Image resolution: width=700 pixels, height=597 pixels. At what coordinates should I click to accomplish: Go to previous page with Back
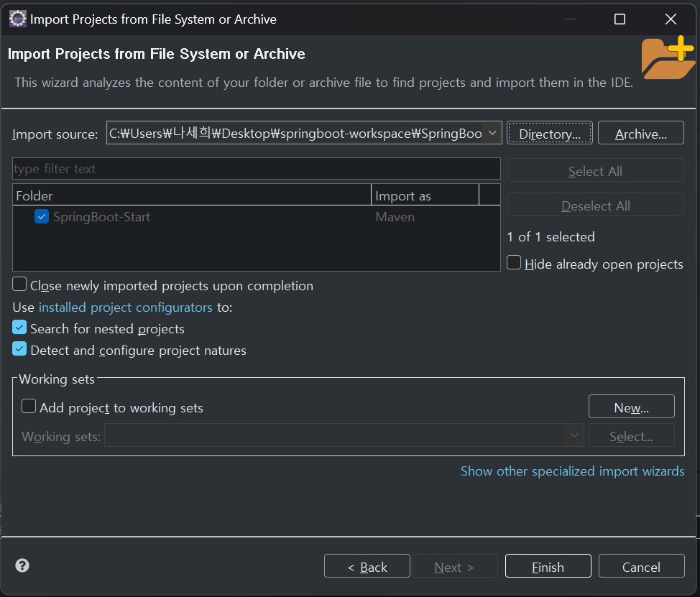point(367,566)
